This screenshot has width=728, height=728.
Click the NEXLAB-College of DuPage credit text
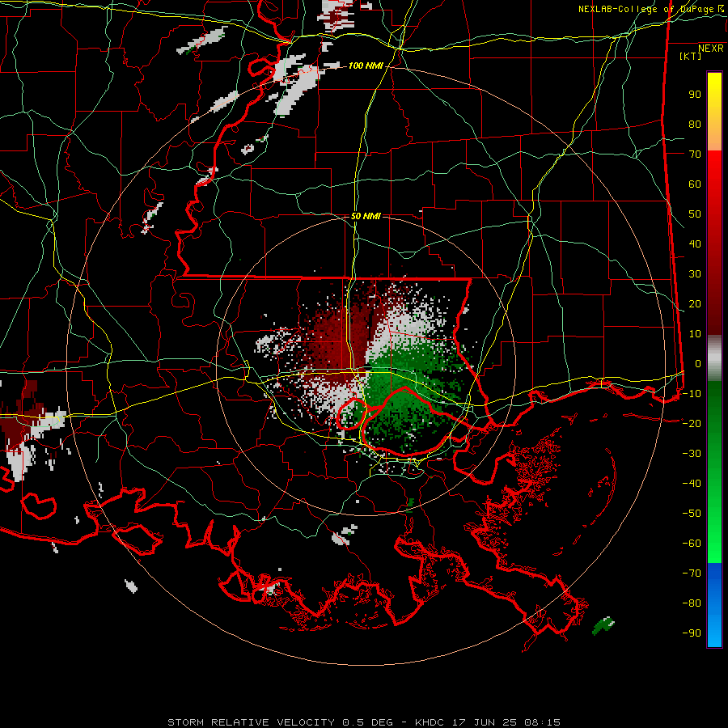(x=650, y=9)
